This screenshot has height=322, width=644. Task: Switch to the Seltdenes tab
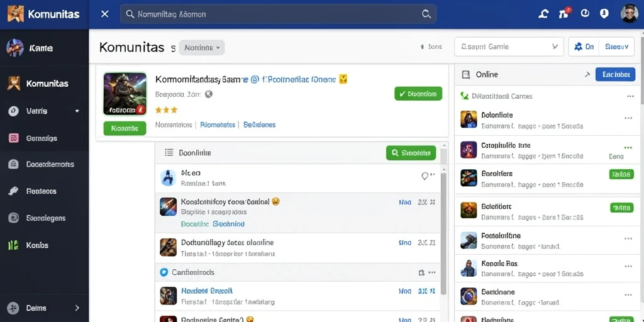[x=260, y=125]
